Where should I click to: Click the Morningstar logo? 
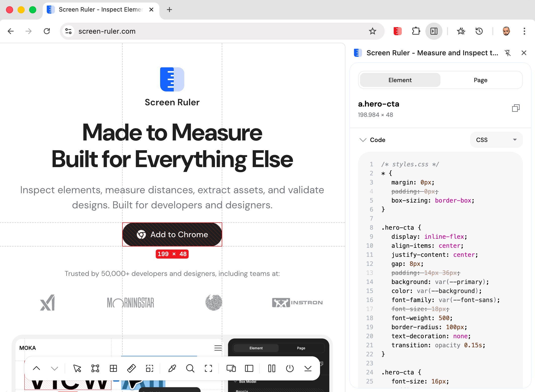[x=130, y=303]
